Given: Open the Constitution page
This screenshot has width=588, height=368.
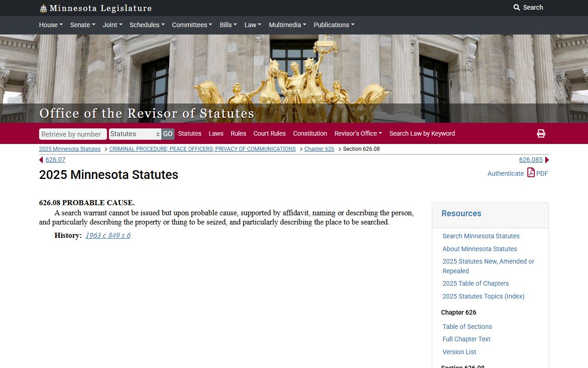Looking at the screenshot, I should coord(310,133).
